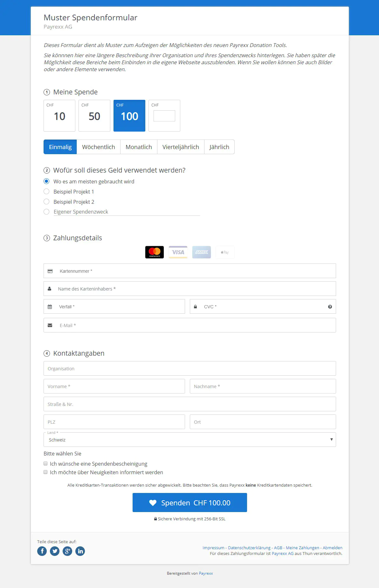
Task: Enable the Spendenbescheinigung checkbox
Action: tap(45, 464)
